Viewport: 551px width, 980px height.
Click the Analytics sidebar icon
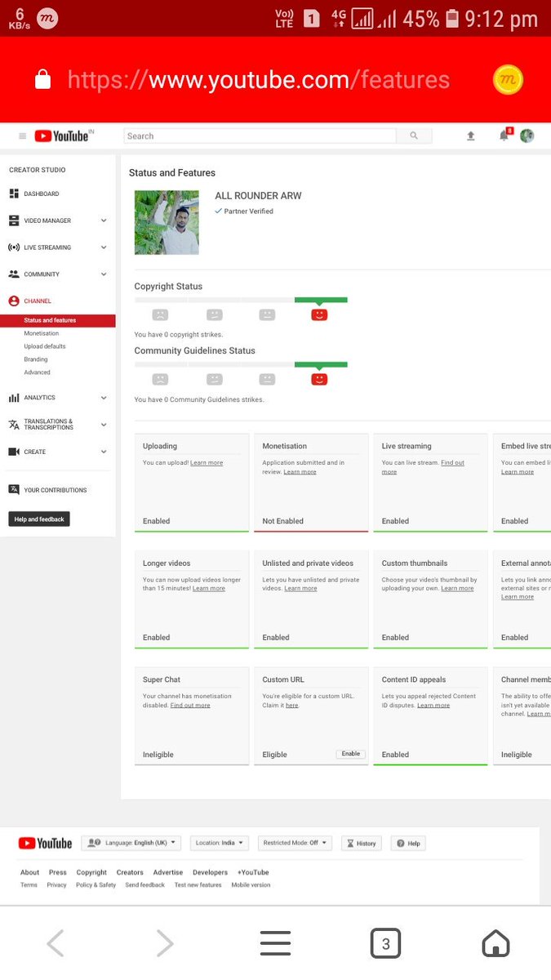[x=14, y=398]
